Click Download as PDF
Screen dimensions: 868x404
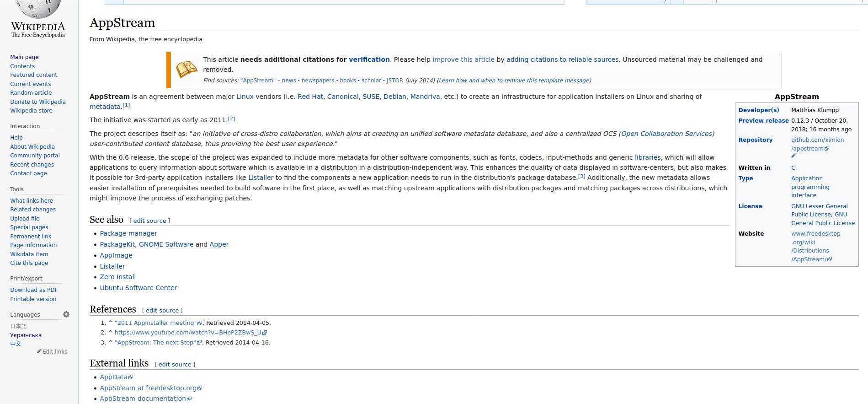[x=34, y=290]
